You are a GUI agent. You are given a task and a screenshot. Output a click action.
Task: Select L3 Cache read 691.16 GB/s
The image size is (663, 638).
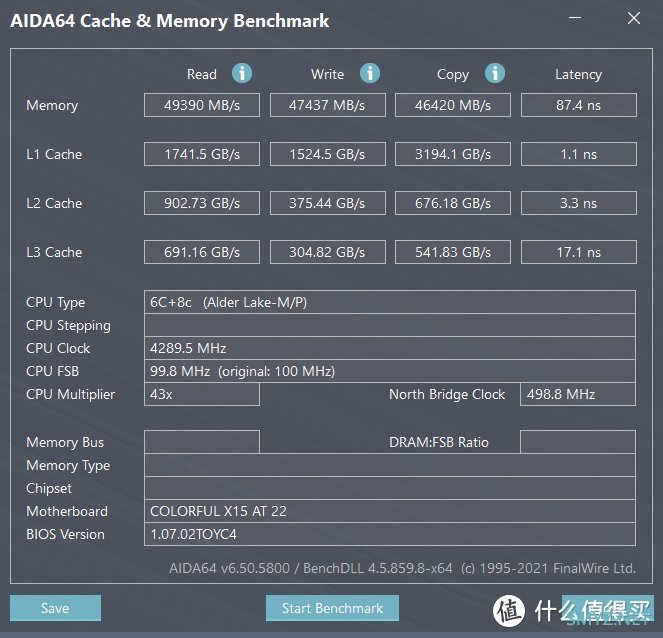[202, 252]
